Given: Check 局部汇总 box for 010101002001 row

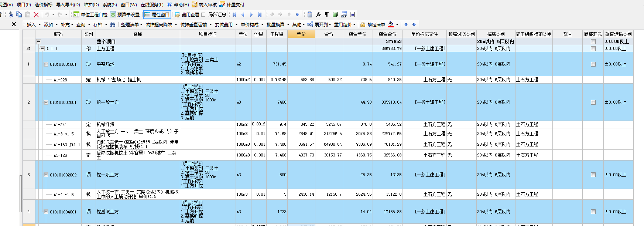Looking at the screenshot, I should click(593, 102).
